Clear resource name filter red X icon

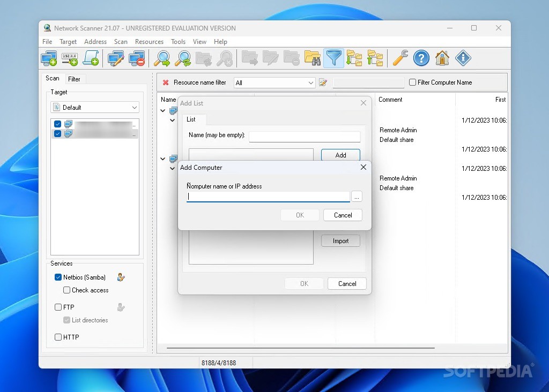[166, 82]
